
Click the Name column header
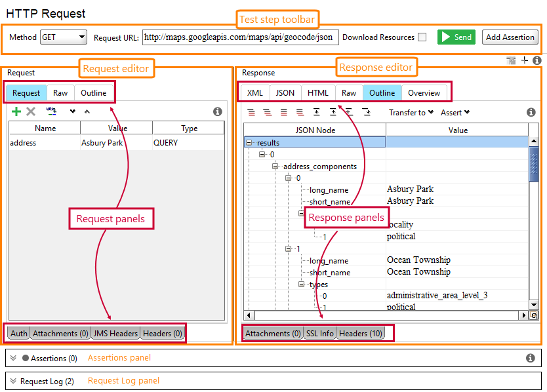coord(45,128)
